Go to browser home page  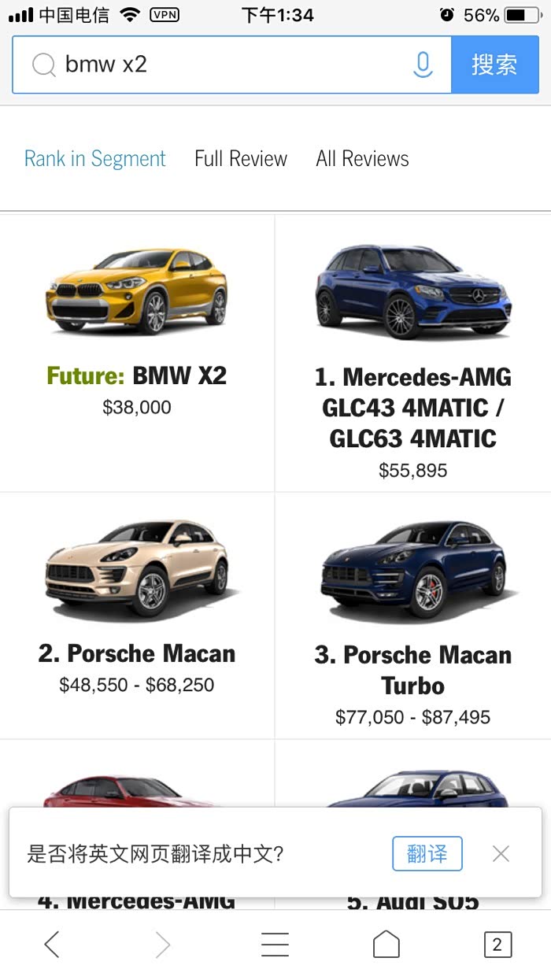click(x=386, y=944)
